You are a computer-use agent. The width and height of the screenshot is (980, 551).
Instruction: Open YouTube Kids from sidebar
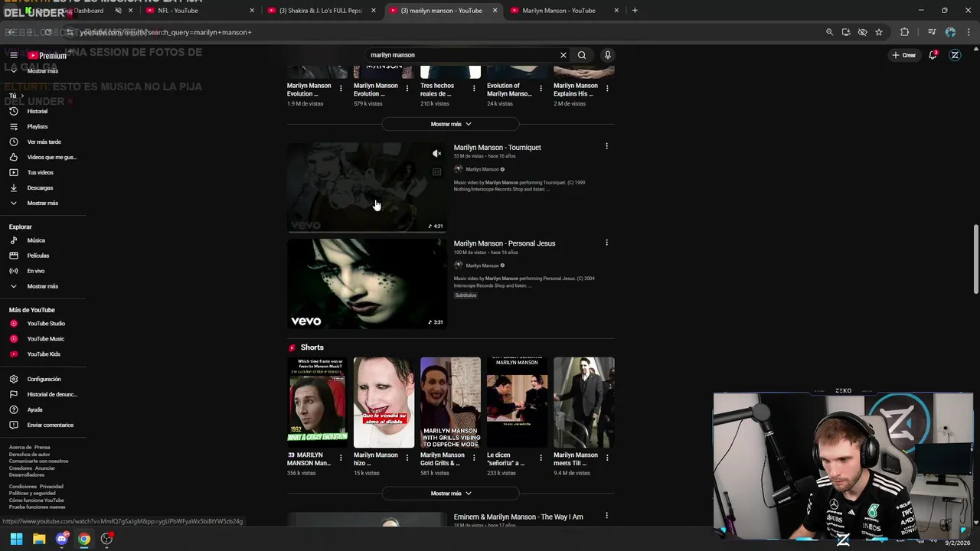pyautogui.click(x=43, y=354)
